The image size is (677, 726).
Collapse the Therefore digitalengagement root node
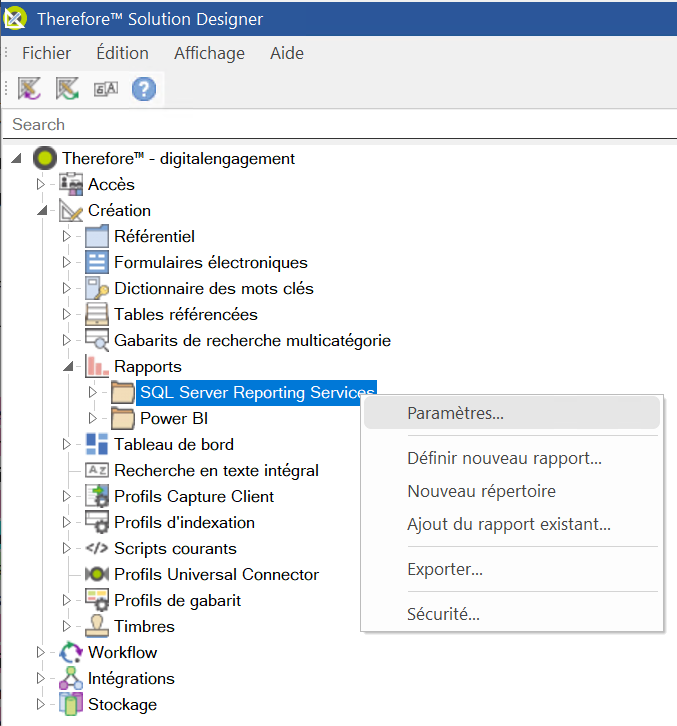coord(17,158)
